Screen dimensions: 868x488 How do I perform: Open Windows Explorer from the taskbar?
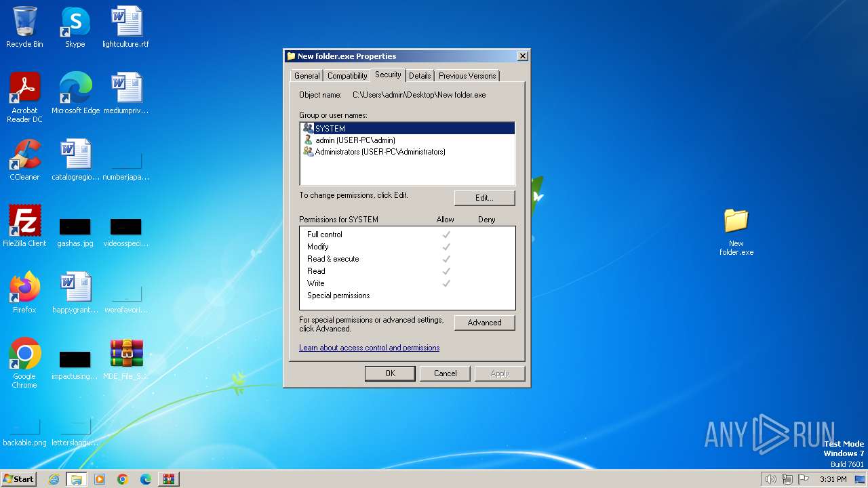point(77,479)
